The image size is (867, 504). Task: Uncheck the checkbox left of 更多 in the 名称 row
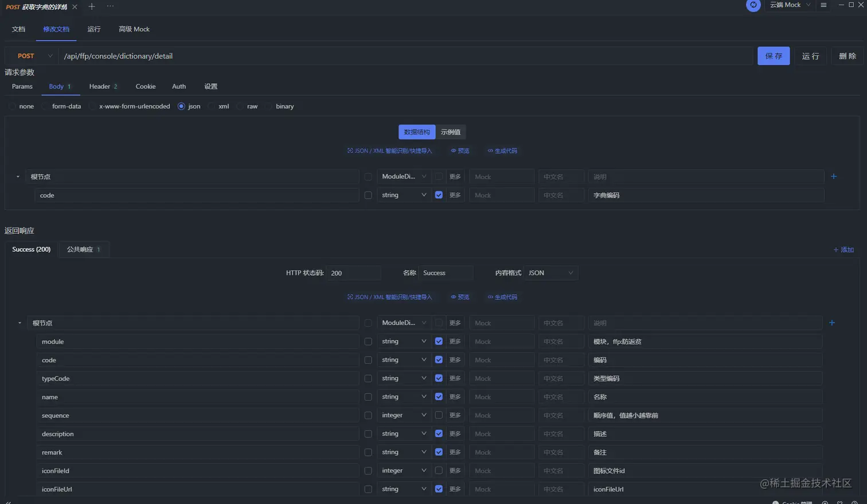coord(439,397)
